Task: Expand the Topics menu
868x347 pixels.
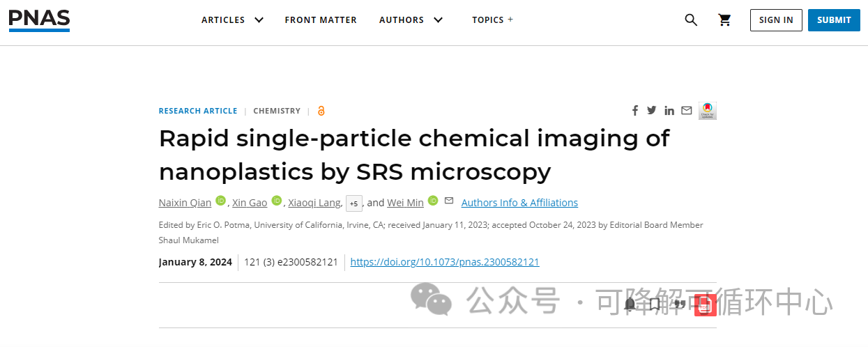Action: click(492, 20)
